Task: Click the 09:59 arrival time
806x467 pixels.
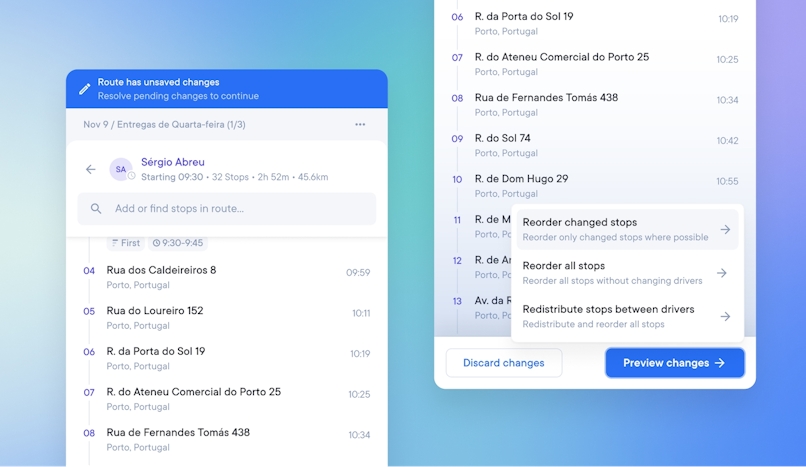Action: [358, 272]
